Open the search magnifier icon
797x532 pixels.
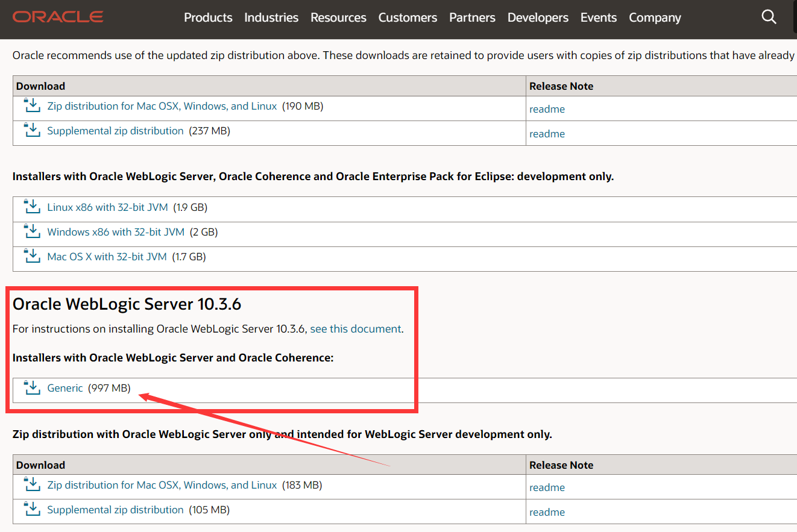(x=769, y=17)
